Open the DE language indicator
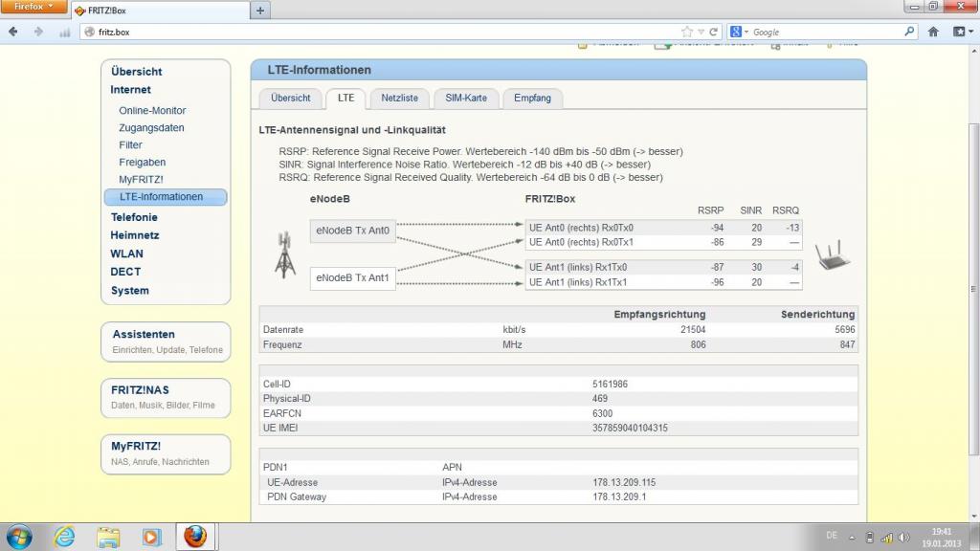The height and width of the screenshot is (551, 980). pos(832,536)
